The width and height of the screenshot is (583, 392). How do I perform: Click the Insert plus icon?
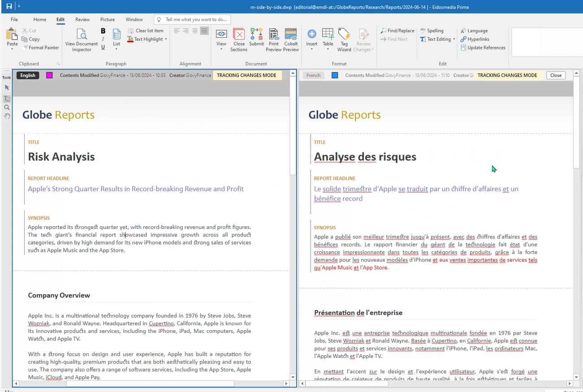pos(312,34)
